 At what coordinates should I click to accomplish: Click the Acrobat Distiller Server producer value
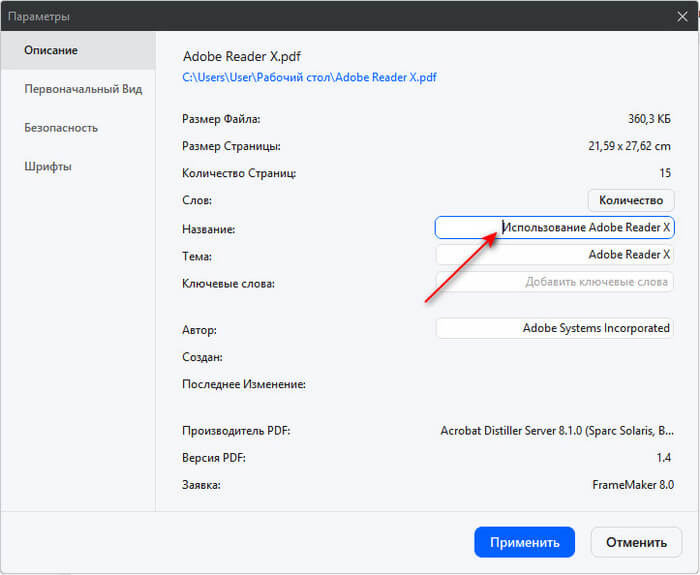(x=557, y=431)
